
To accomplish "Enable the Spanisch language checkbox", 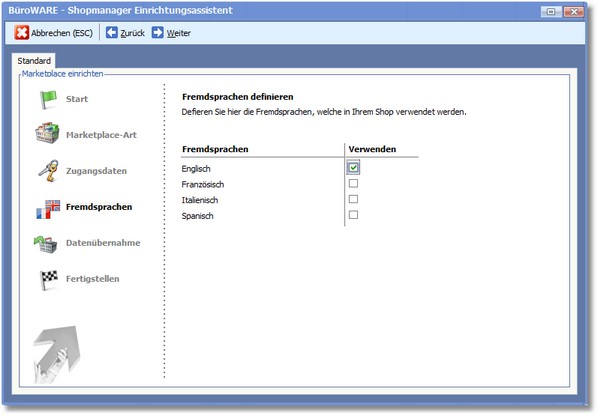I will 354,215.
